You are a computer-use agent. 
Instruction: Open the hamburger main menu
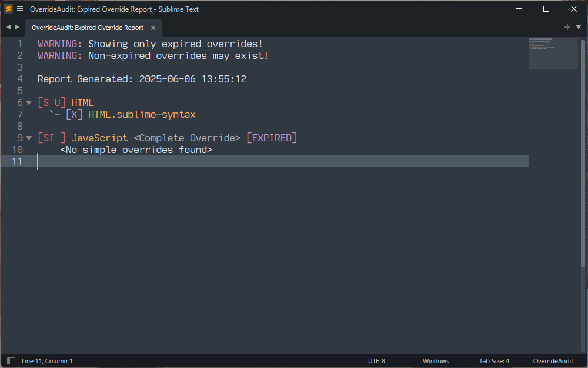(x=20, y=9)
